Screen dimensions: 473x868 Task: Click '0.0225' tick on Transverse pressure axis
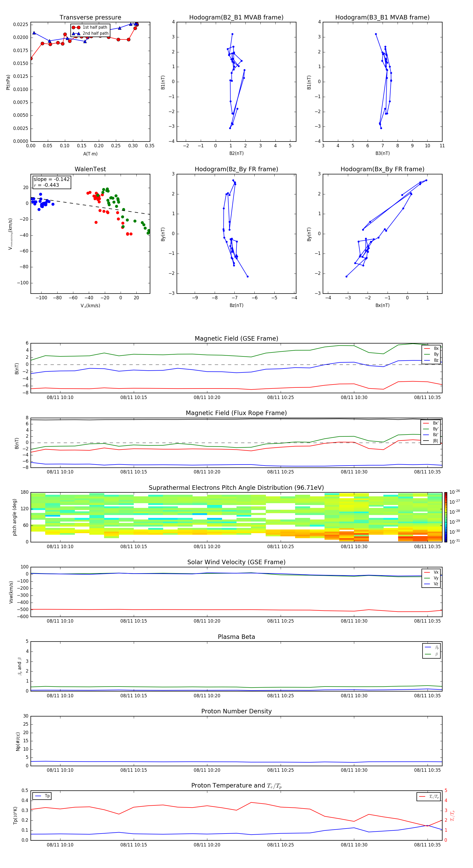pos(20,24)
